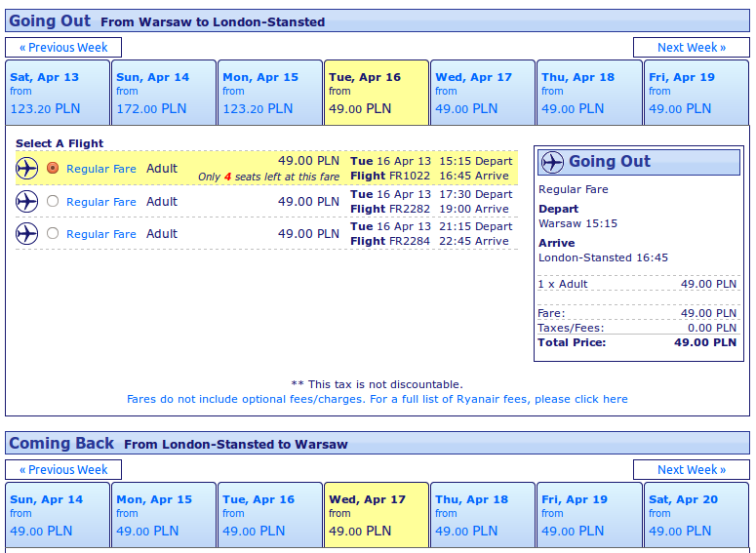Select the 21:15 FR2284 fare radio button
This screenshot has height=553, width=756.
pyautogui.click(x=53, y=233)
